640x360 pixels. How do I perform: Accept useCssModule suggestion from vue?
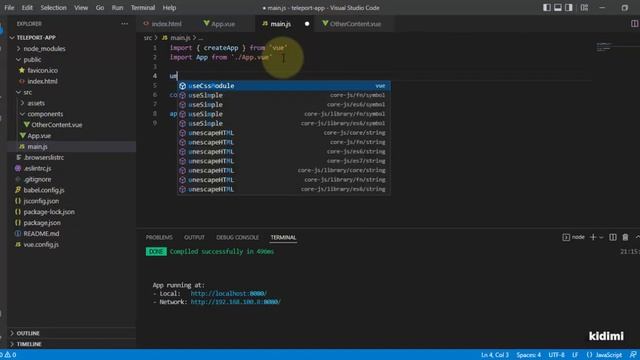point(284,86)
